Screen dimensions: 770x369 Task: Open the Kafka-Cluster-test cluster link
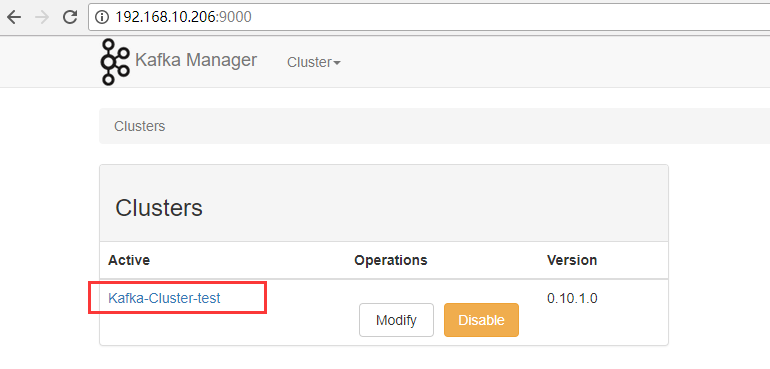[x=164, y=298]
